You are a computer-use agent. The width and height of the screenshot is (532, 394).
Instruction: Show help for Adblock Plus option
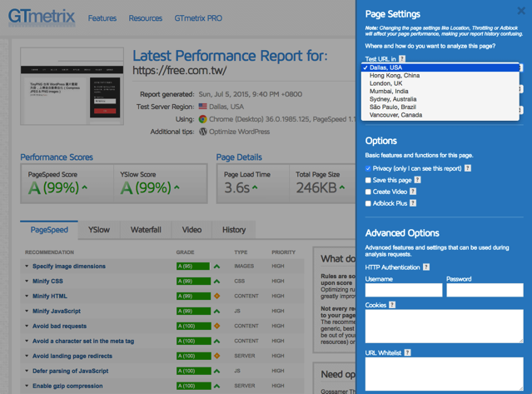[x=412, y=203]
